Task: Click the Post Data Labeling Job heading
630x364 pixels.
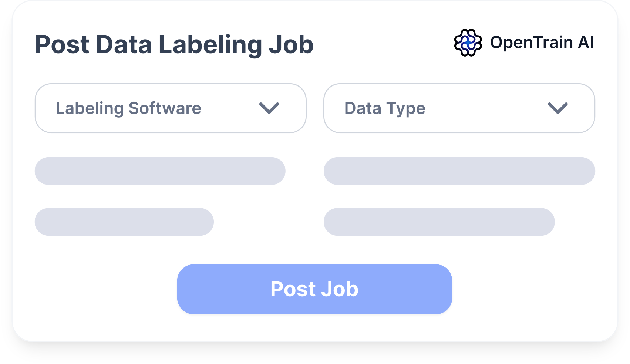Action: (x=174, y=44)
